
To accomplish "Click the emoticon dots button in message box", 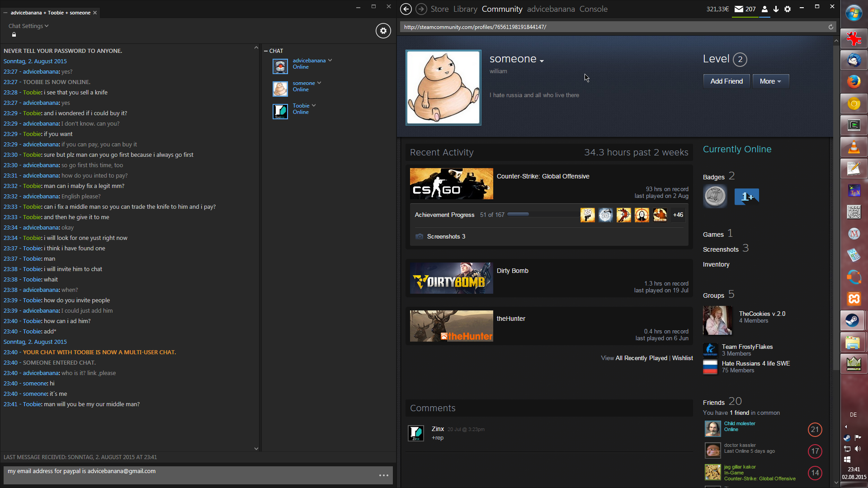I will click(x=383, y=475).
